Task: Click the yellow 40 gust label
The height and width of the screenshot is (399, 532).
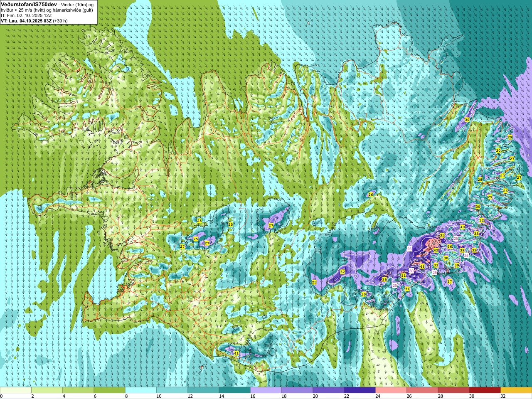Action: [462, 227]
